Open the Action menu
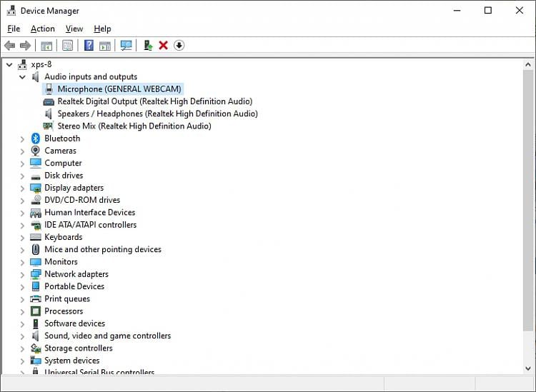536x392 pixels. coord(43,29)
